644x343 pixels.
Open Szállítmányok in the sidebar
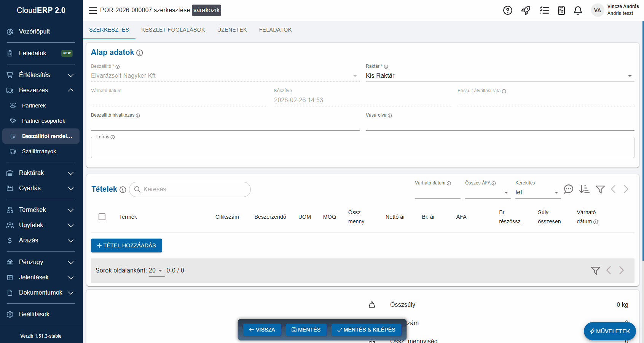point(39,151)
